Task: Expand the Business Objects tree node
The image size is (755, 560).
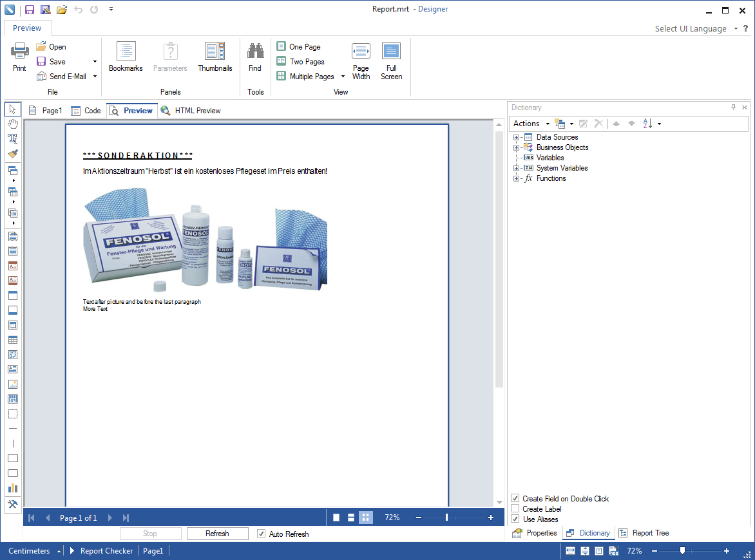Action: pyautogui.click(x=516, y=147)
